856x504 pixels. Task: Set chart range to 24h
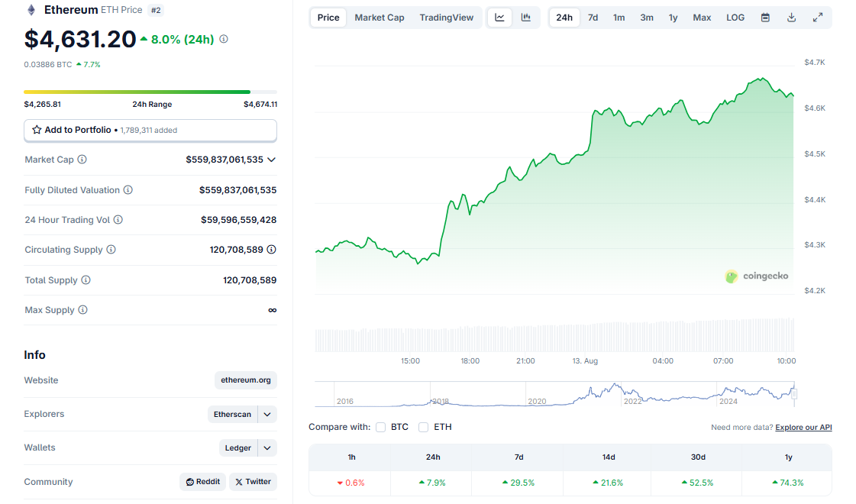coord(564,18)
